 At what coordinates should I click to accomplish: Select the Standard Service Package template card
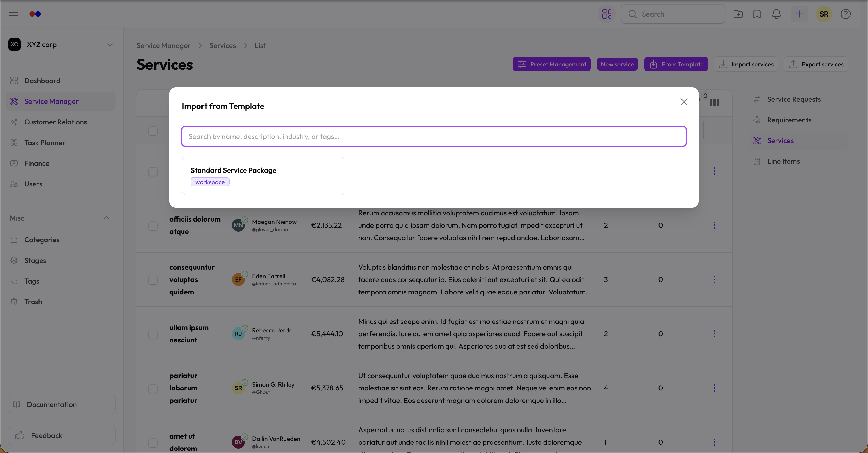[263, 176]
